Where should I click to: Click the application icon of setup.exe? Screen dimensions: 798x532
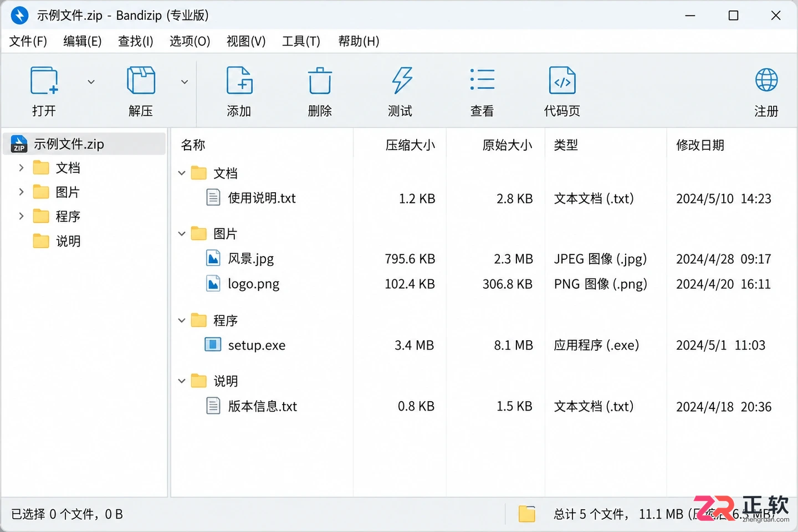coord(213,345)
